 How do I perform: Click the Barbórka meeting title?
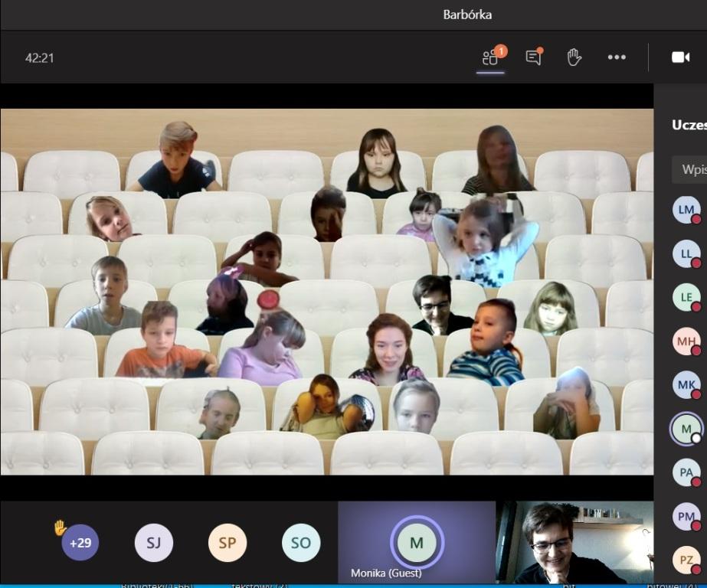467,15
